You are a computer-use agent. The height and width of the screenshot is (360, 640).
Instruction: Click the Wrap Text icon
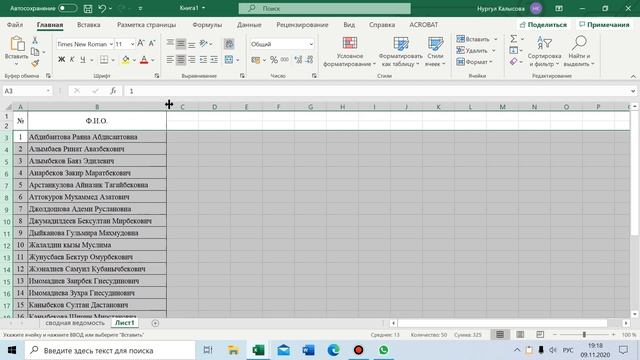pyautogui.click(x=229, y=44)
